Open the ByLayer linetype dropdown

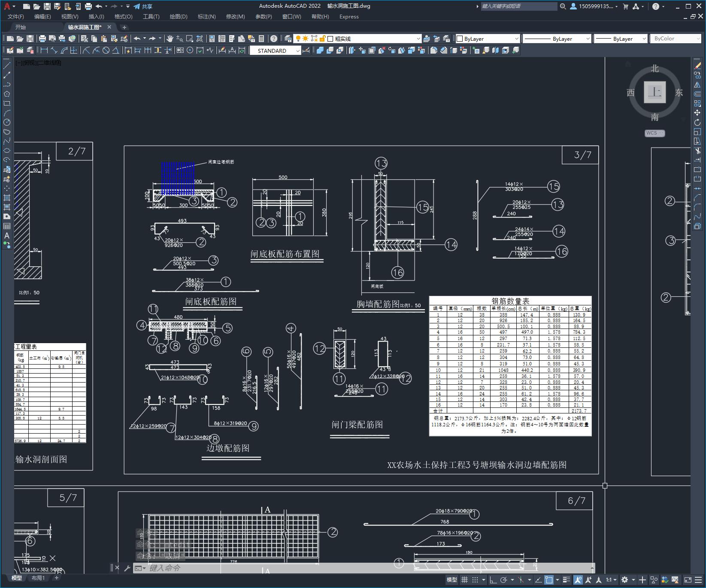click(x=557, y=39)
